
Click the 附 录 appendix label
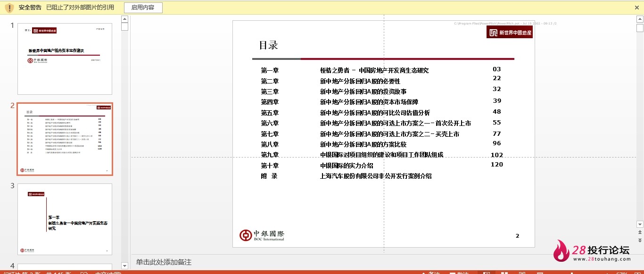269,176
